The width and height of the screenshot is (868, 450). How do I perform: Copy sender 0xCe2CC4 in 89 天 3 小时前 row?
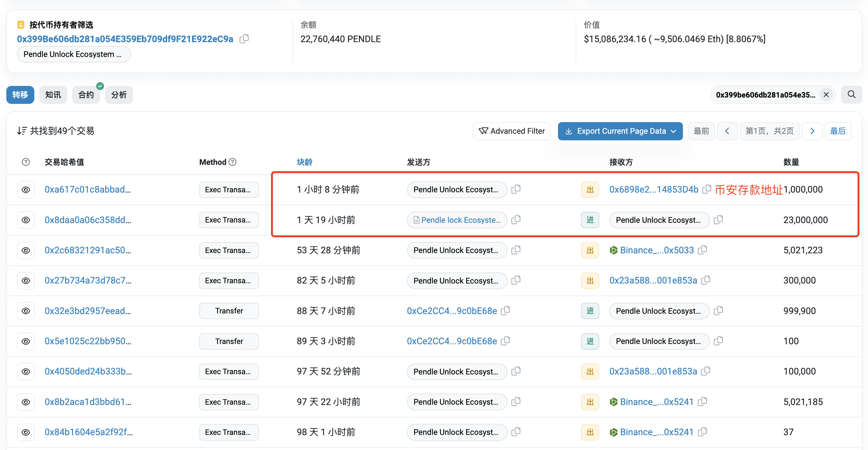point(505,341)
